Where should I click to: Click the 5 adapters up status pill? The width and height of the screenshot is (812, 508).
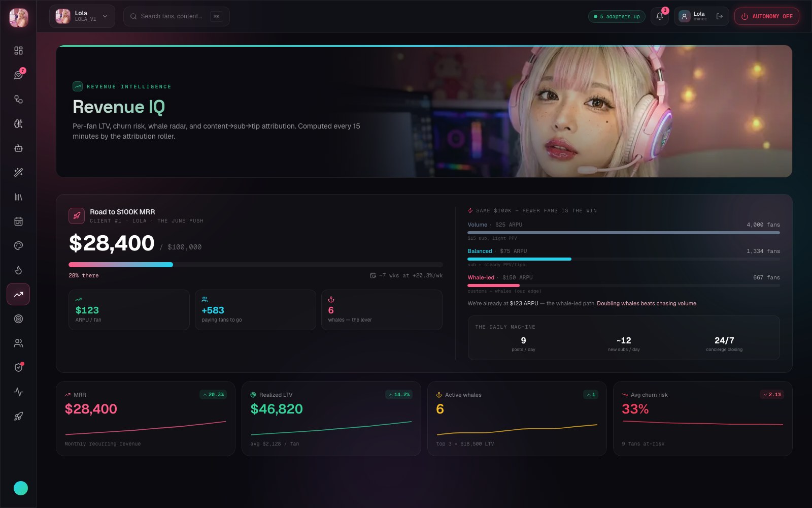tap(617, 16)
